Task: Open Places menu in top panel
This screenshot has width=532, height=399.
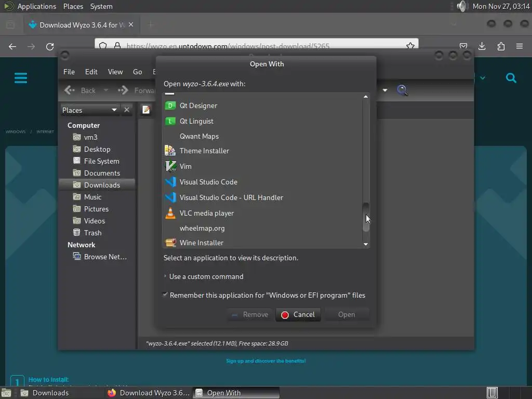Action: point(73,6)
